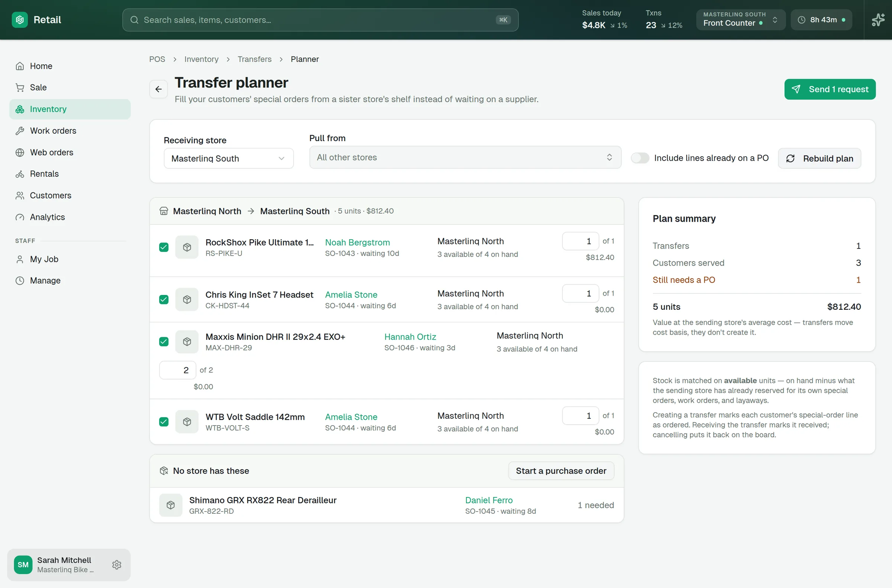Click the Retail logo icon
The width and height of the screenshot is (892, 588).
[x=19, y=20]
